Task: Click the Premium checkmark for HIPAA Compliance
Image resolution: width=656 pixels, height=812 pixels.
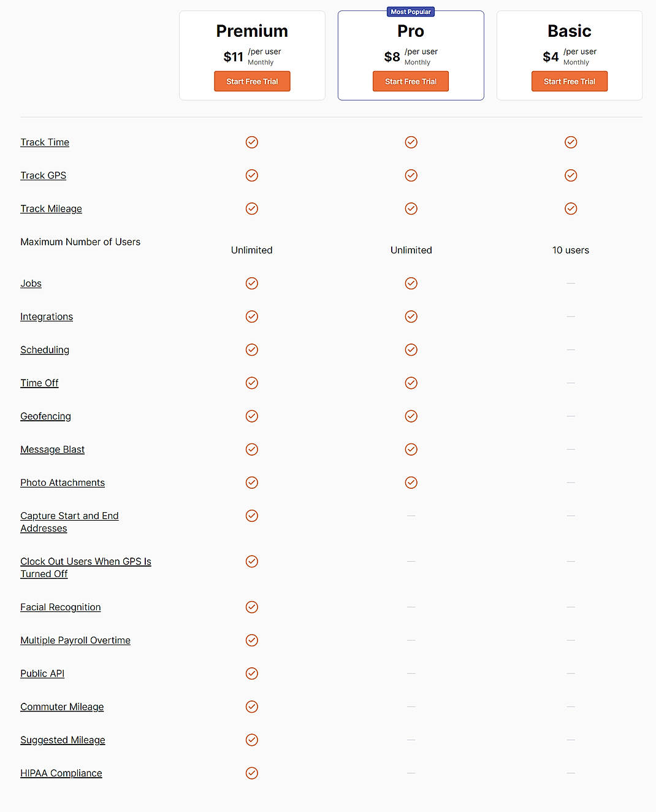Action: coord(252,773)
